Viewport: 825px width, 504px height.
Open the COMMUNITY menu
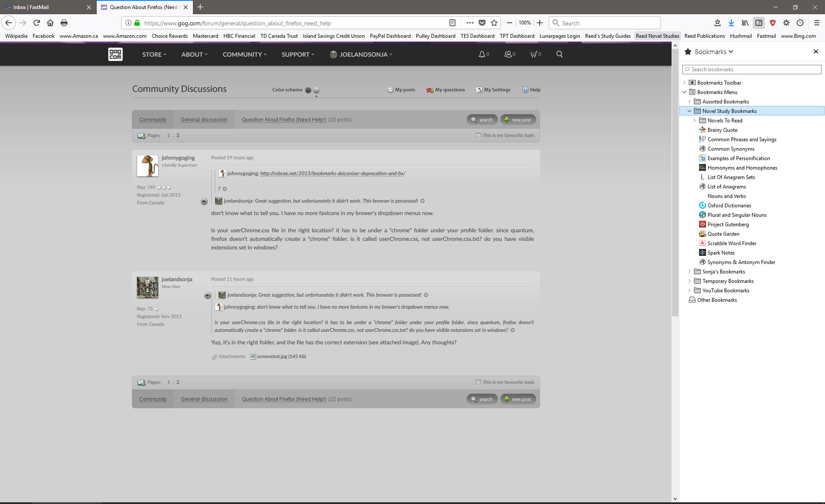pos(244,54)
